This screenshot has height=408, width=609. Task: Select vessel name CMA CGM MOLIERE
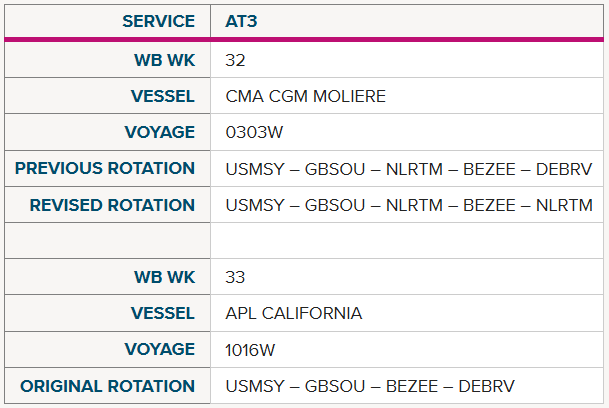(x=306, y=96)
